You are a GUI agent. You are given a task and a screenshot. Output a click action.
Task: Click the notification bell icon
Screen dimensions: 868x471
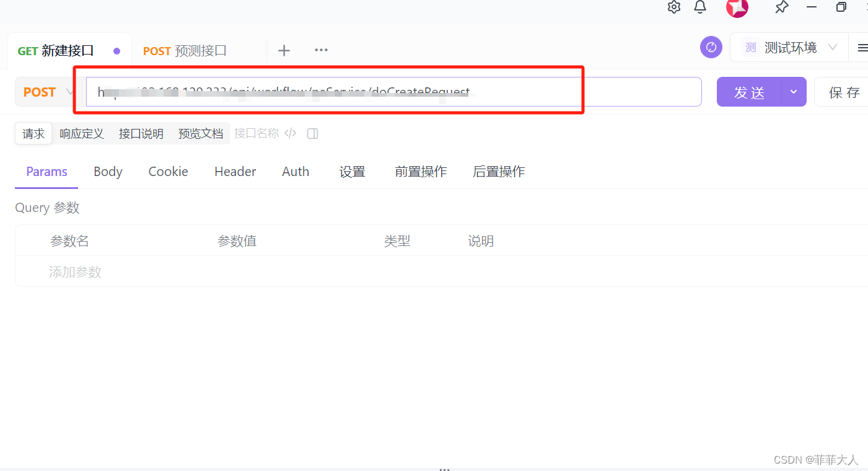(x=700, y=7)
